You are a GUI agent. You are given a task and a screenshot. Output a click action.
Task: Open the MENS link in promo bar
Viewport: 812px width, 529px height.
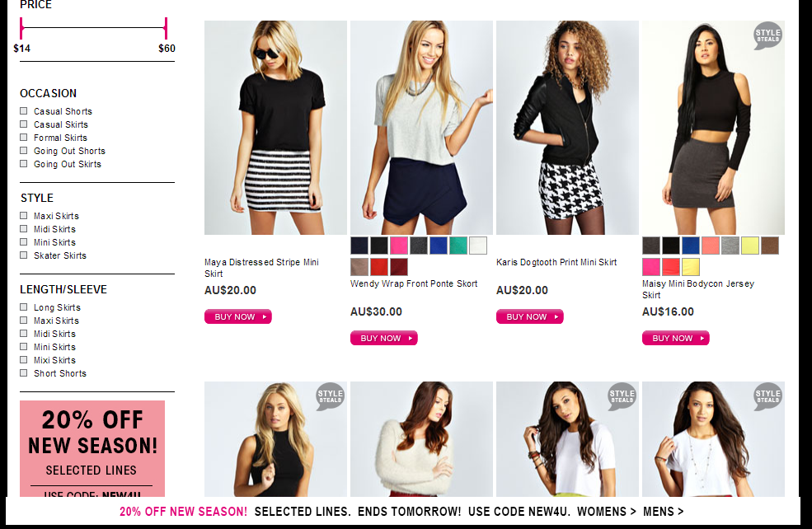click(x=663, y=512)
